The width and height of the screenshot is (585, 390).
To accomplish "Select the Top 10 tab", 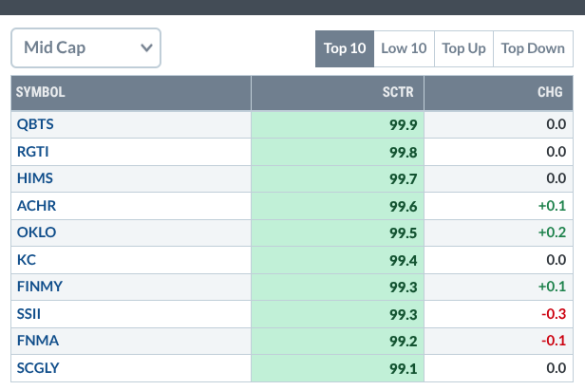I will [x=344, y=49].
